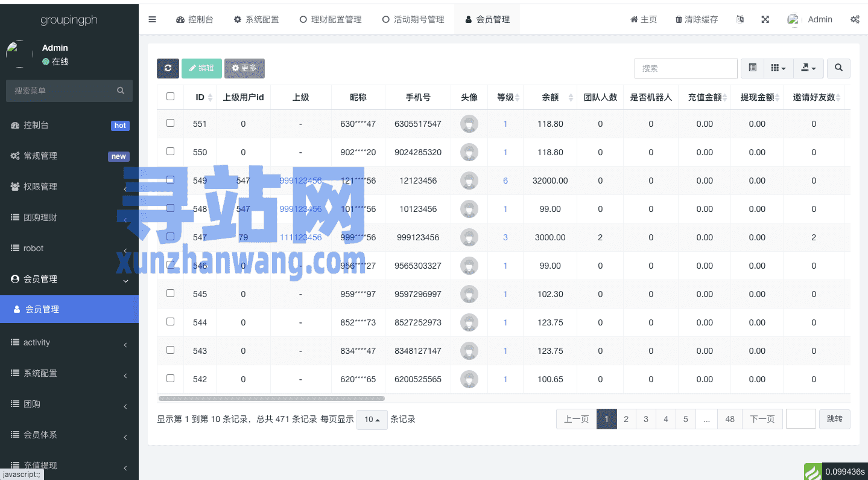The width and height of the screenshot is (868, 480).
Task: Collapse the 会员管理 parent menu
Action: pos(69,279)
